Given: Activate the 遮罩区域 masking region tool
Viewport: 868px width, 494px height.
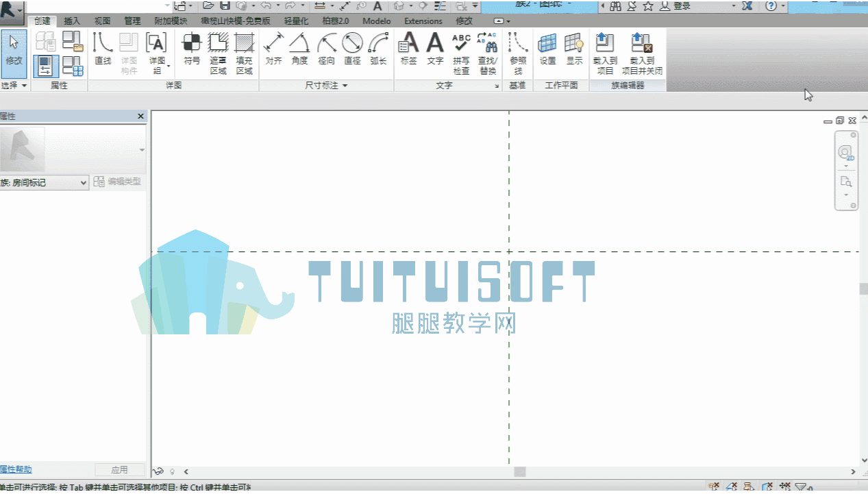Looking at the screenshot, I should pyautogui.click(x=219, y=53).
